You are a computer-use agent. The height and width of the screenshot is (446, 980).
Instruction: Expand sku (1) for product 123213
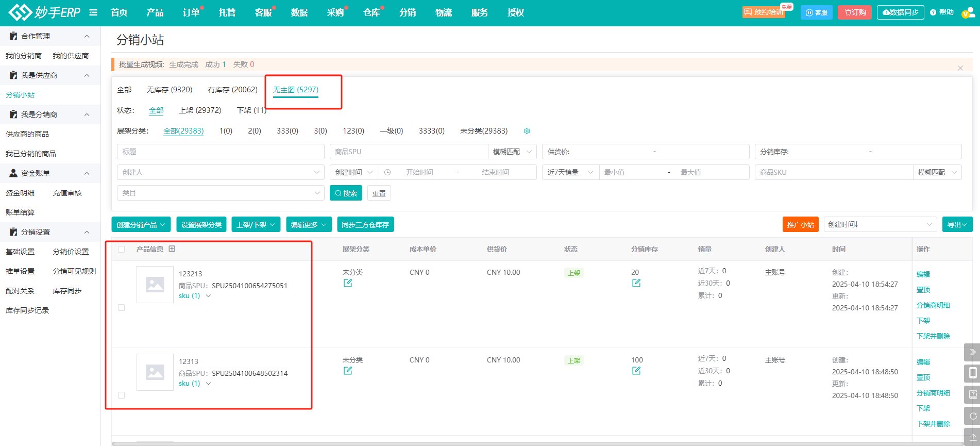[x=195, y=296]
